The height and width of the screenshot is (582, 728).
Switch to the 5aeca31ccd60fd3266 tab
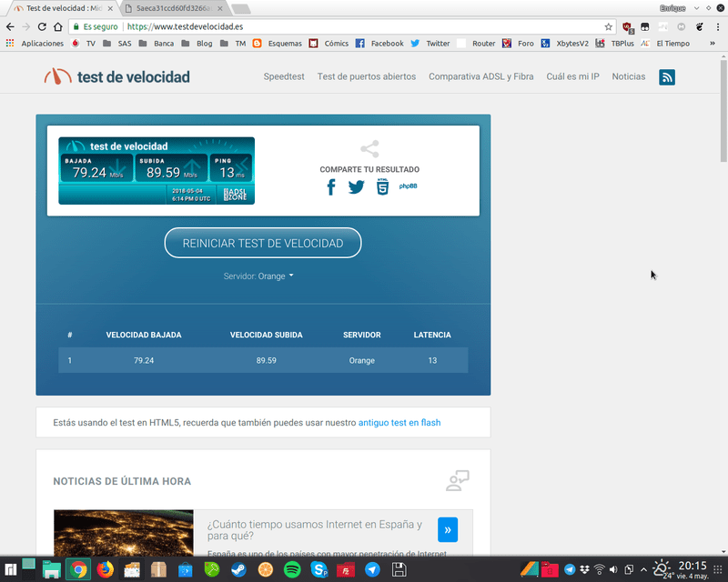pyautogui.click(x=173, y=8)
